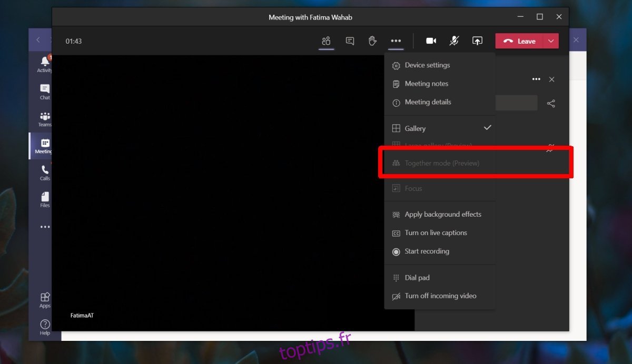Open the meeting chat icon

[350, 41]
